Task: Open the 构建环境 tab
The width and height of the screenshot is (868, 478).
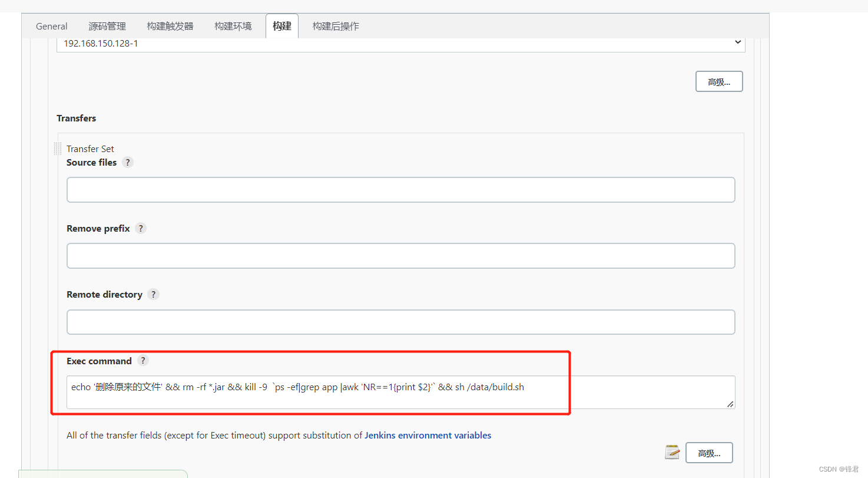Action: [x=233, y=26]
